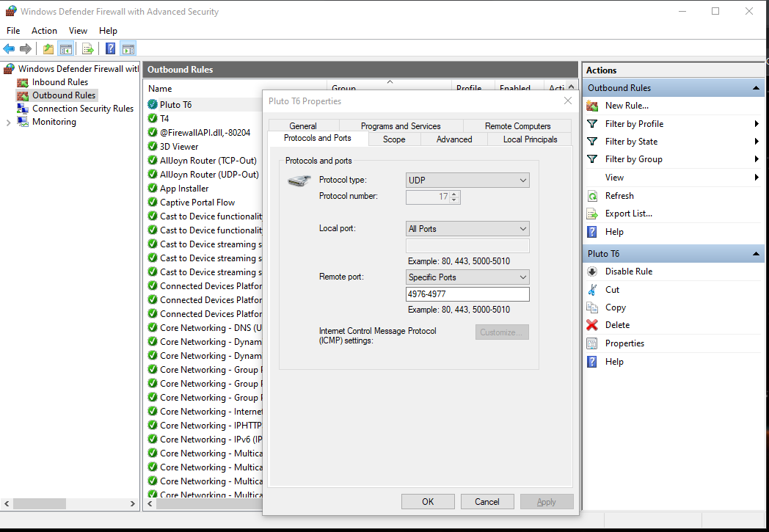Open the Protocol type dropdown
The image size is (769, 532).
click(x=467, y=180)
